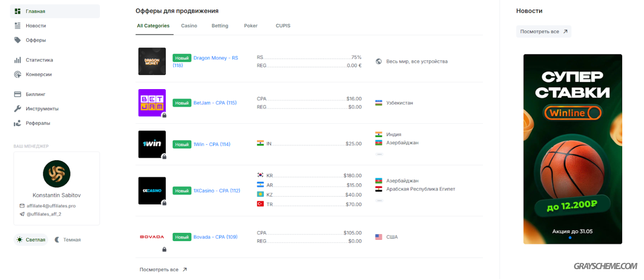Switch to the Casino tab
Image resolution: width=644 pixels, height=280 pixels.
click(189, 26)
